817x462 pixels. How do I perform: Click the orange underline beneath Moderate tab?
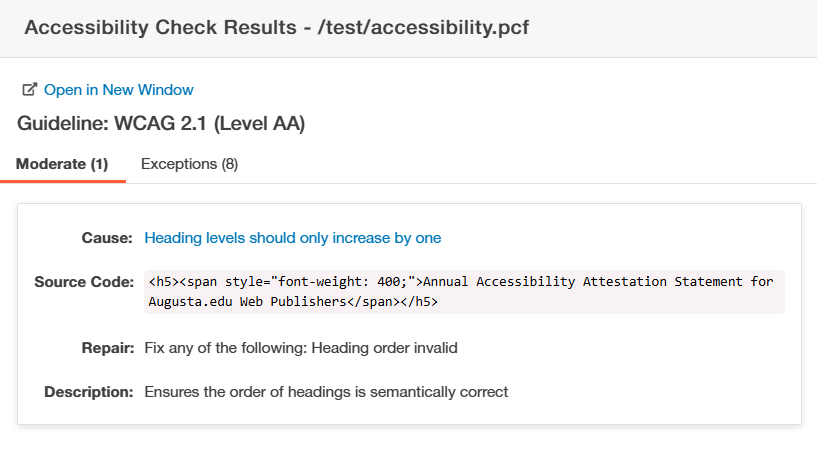[x=62, y=181]
